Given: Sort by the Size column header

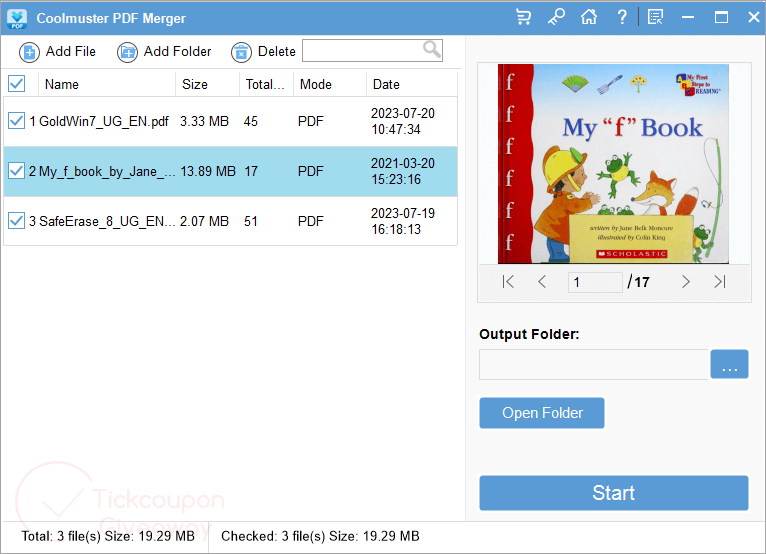Looking at the screenshot, I should (195, 85).
